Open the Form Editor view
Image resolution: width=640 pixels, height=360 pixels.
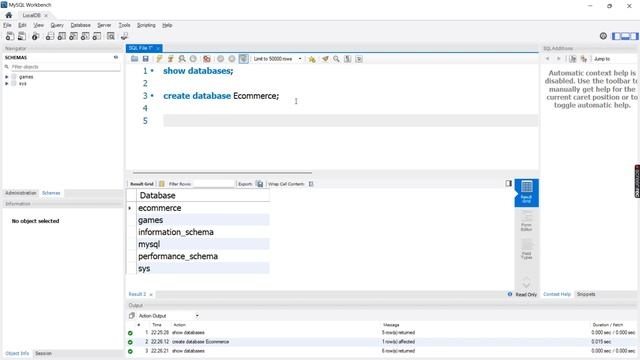click(527, 221)
